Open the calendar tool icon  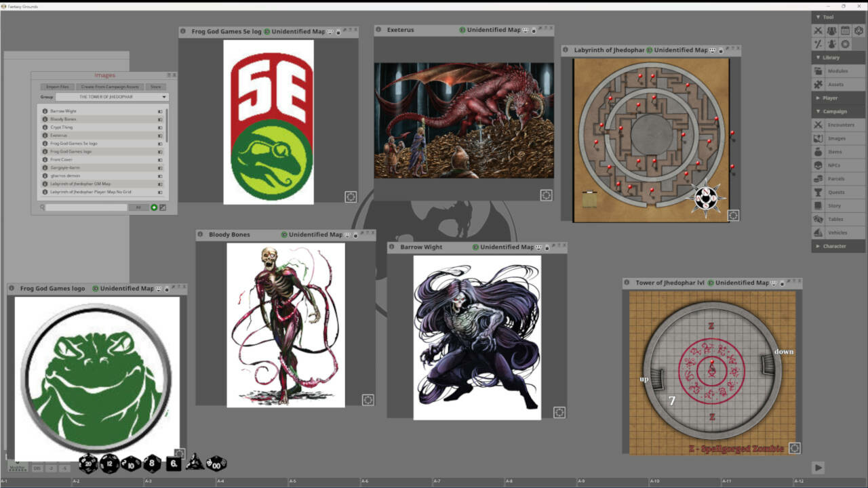pos(845,30)
